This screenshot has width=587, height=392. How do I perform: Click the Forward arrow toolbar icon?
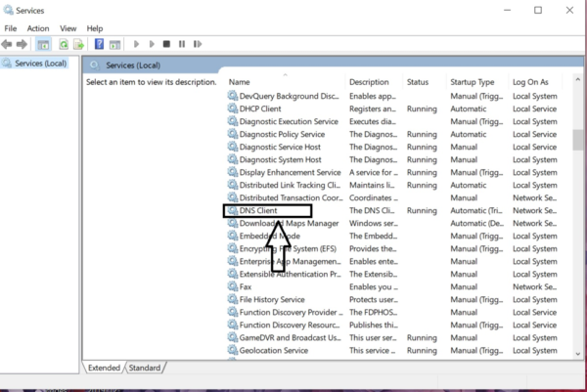coord(21,44)
